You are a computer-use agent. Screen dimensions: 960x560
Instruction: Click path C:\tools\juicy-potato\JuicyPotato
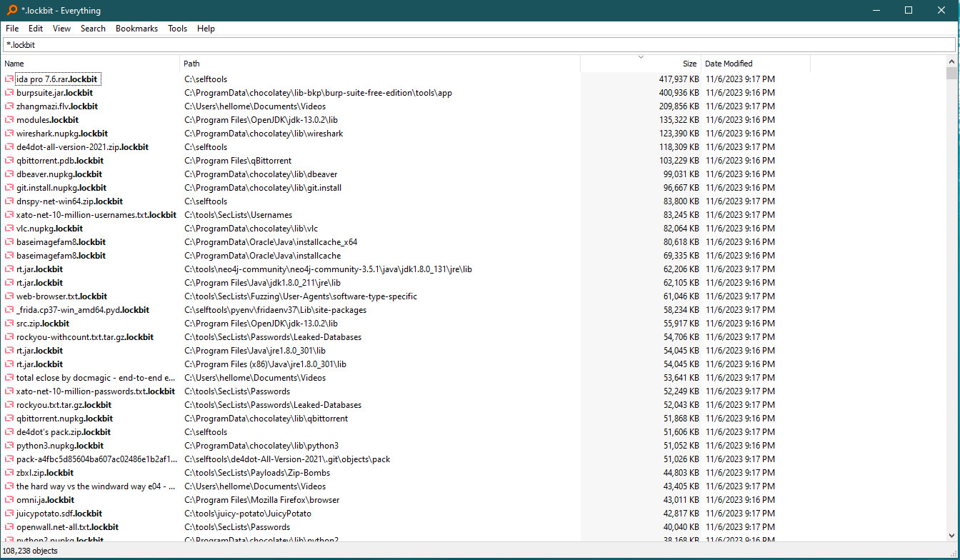[x=247, y=514]
